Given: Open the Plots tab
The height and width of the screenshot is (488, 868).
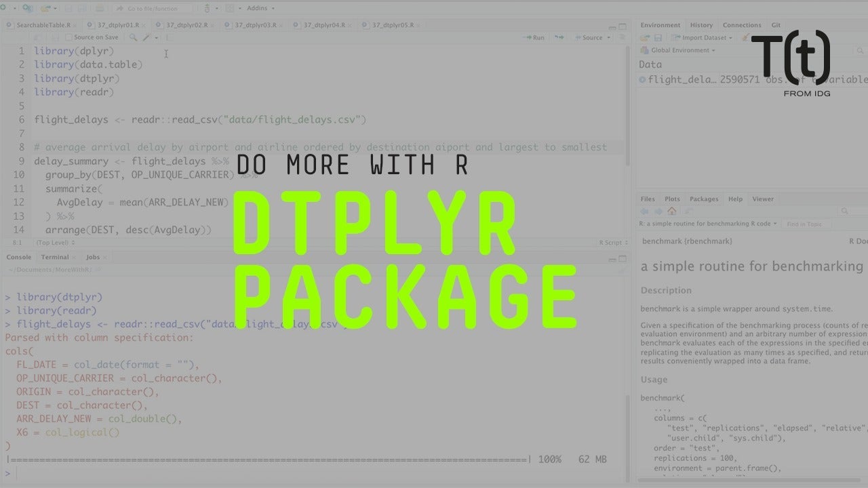Looking at the screenshot, I should [672, 199].
